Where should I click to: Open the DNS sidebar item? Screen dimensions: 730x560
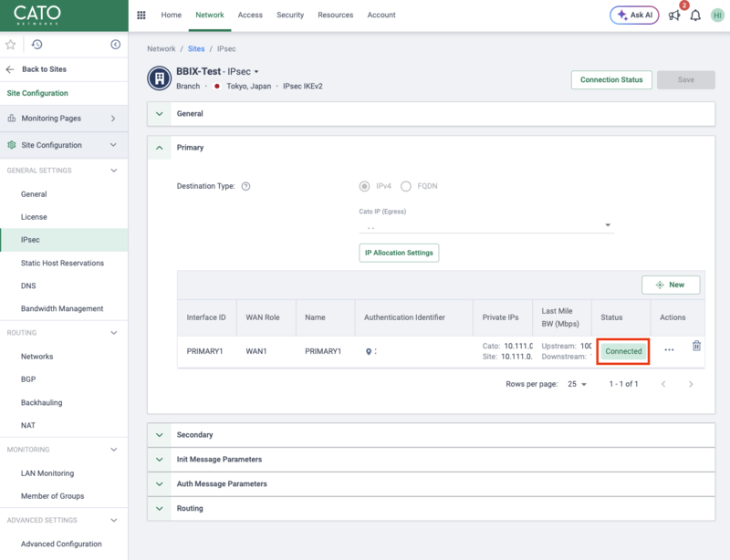[x=28, y=285]
